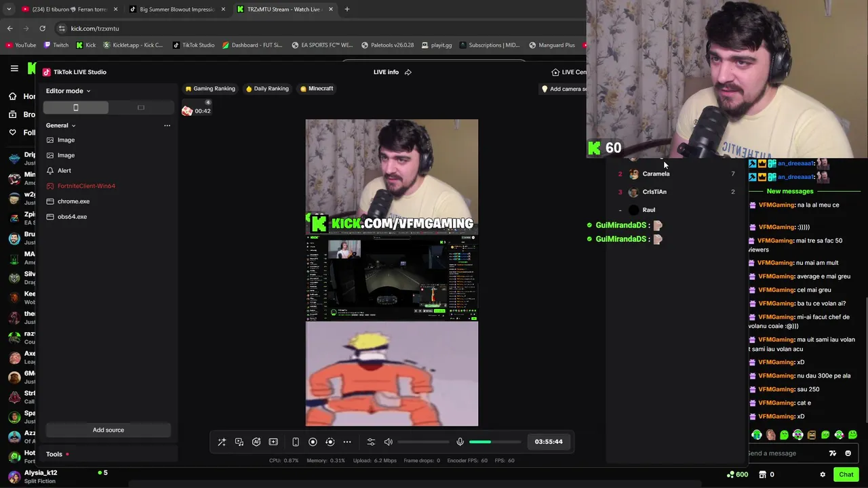
Task: Mute the microphone icon
Action: coord(460,442)
